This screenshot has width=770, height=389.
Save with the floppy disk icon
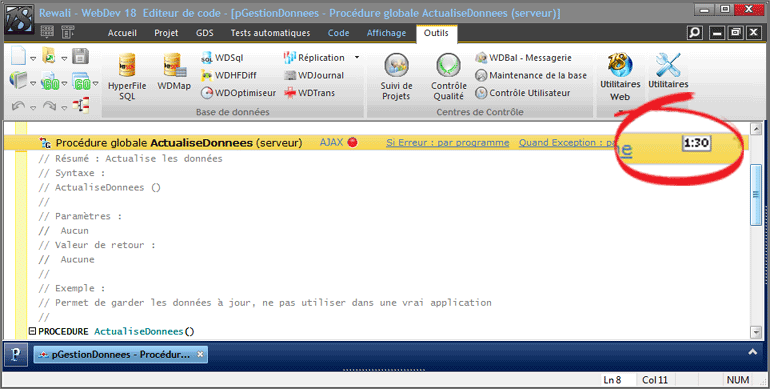(x=81, y=56)
